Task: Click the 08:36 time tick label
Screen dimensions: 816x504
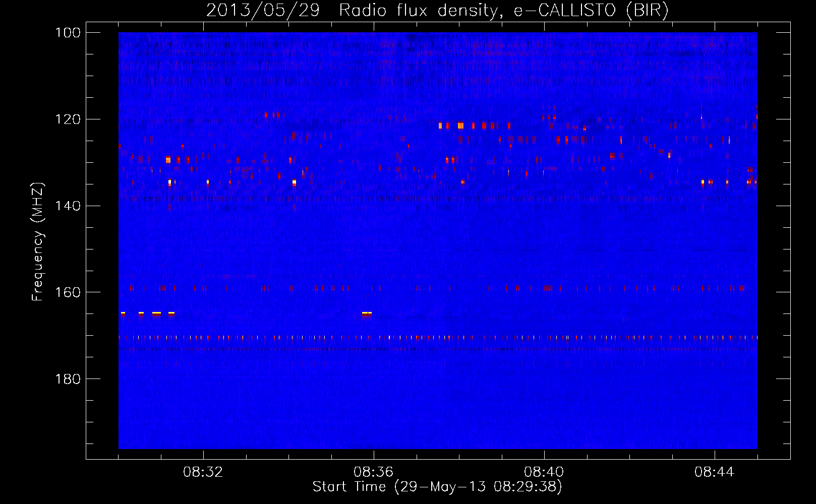Action: coord(374,472)
